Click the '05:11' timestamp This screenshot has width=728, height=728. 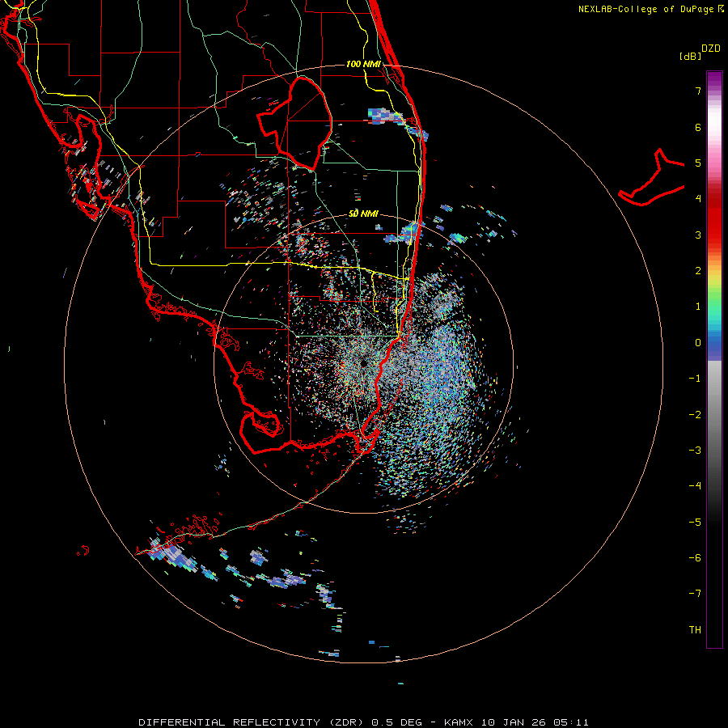click(x=571, y=722)
